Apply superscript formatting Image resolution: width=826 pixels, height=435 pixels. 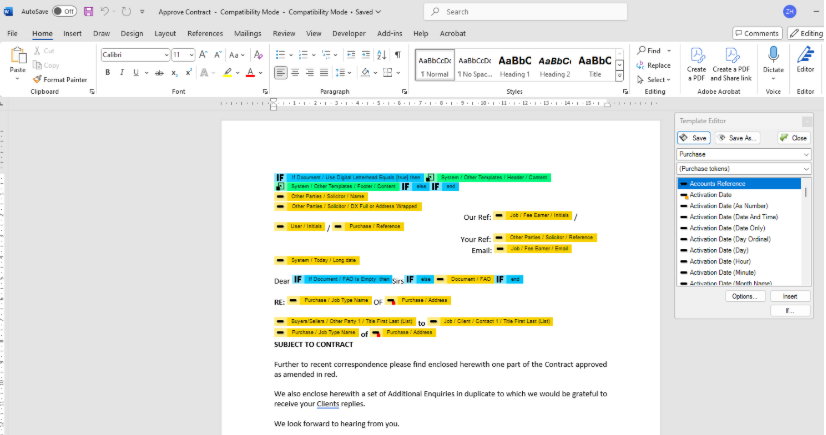tap(189, 73)
